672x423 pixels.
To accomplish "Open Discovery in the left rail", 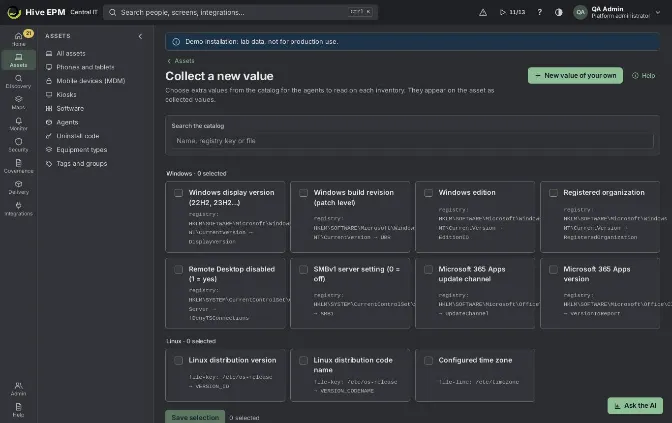I will click(x=18, y=81).
